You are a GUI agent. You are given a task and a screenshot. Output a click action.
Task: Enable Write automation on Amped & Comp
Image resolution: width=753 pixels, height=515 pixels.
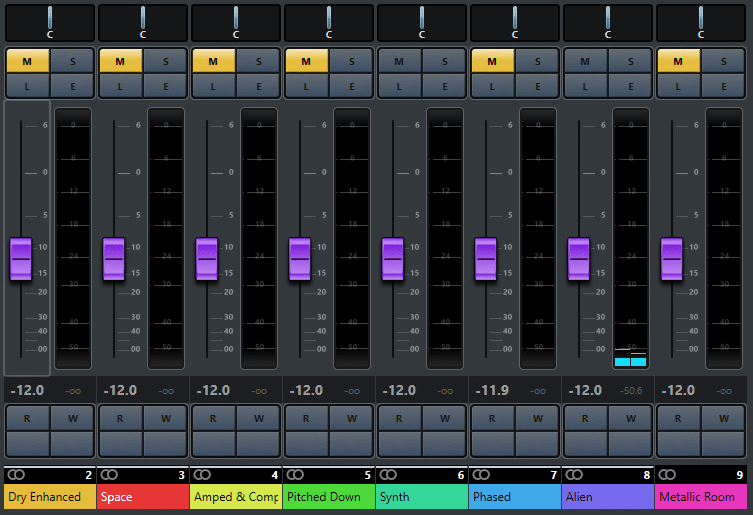(x=258, y=418)
